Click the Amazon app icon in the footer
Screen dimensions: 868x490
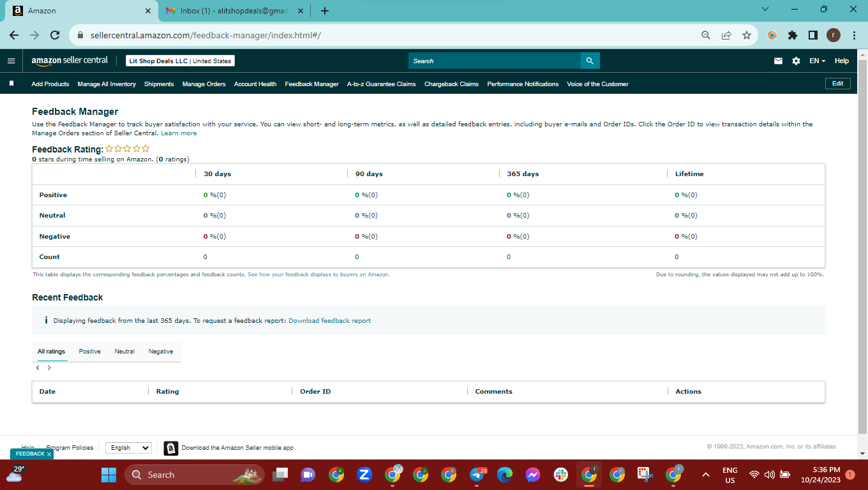[170, 448]
